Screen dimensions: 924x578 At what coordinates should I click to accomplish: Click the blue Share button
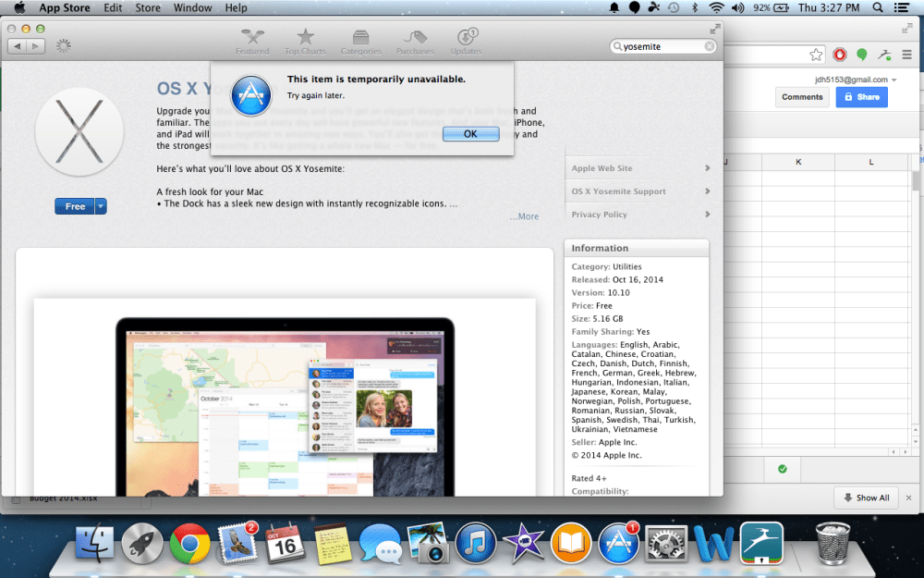pyautogui.click(x=861, y=97)
